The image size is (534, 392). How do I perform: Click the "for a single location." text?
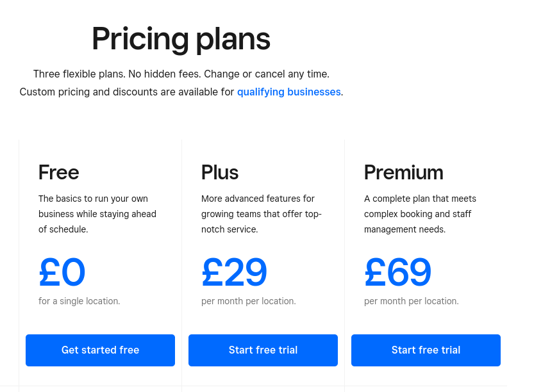(79, 301)
